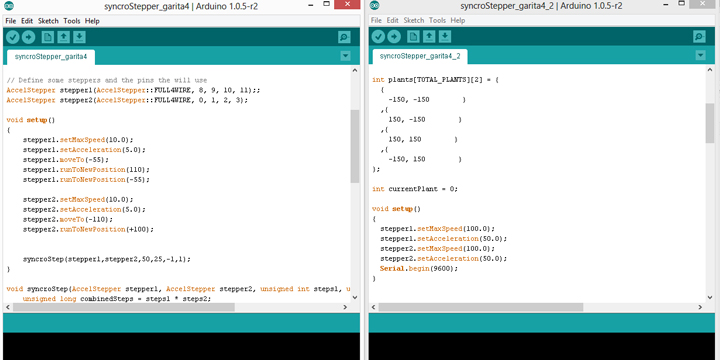Click Upload arrow button in syncroStepper_garita4_2 window
The height and width of the screenshot is (360, 720).
coord(394,36)
